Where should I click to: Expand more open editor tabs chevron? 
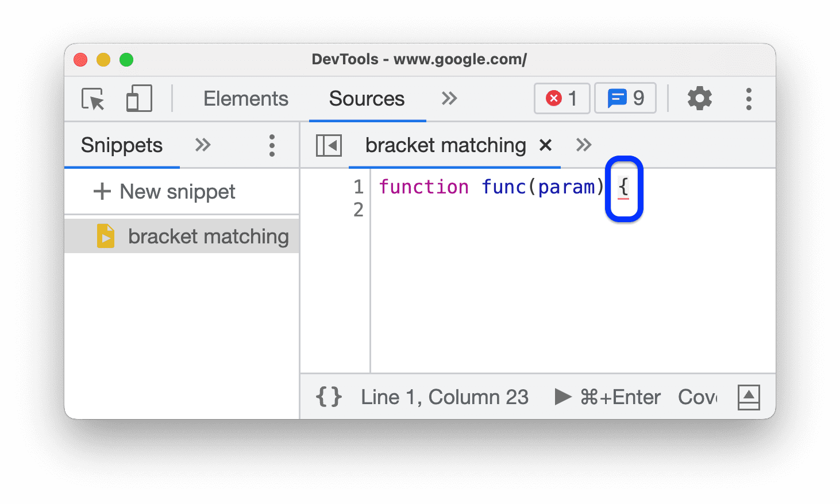coord(584,145)
